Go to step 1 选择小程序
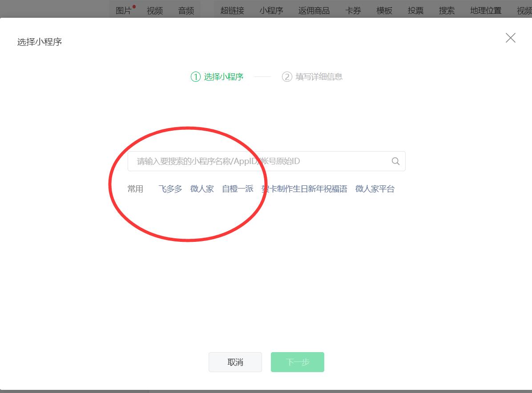This screenshot has width=532, height=393. [217, 77]
